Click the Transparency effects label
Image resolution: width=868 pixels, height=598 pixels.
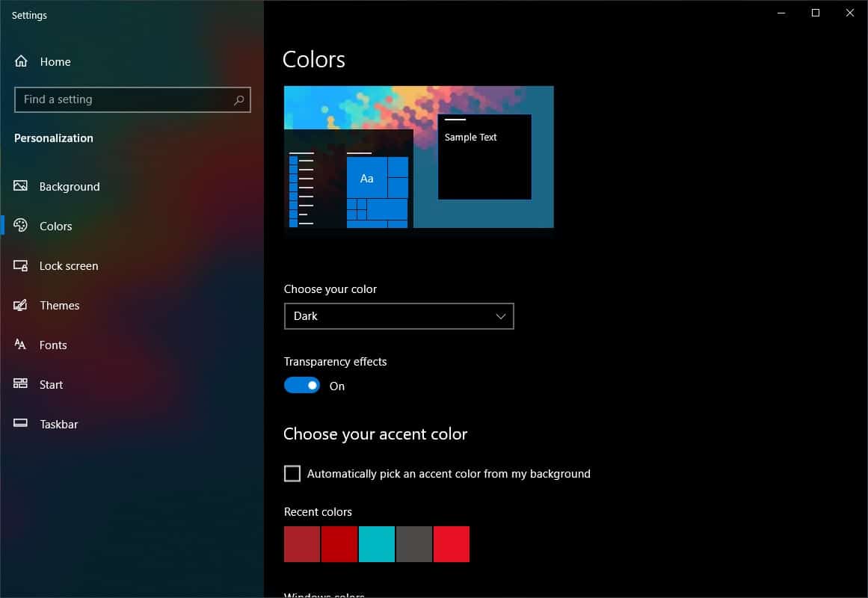click(x=336, y=362)
